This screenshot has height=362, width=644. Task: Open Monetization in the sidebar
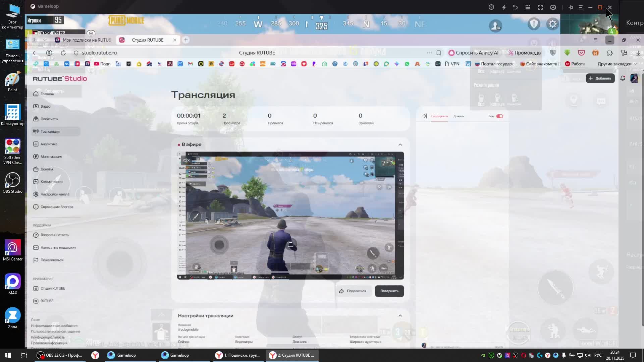(x=51, y=157)
